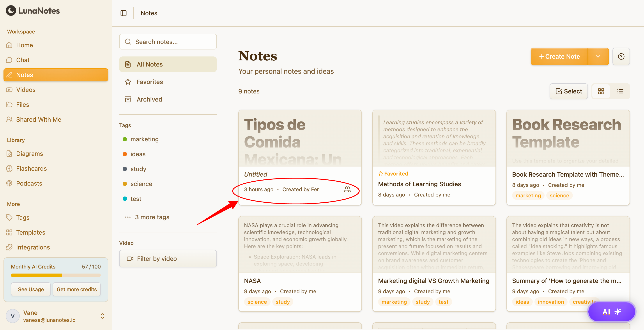Click the help question mark icon

(x=621, y=56)
